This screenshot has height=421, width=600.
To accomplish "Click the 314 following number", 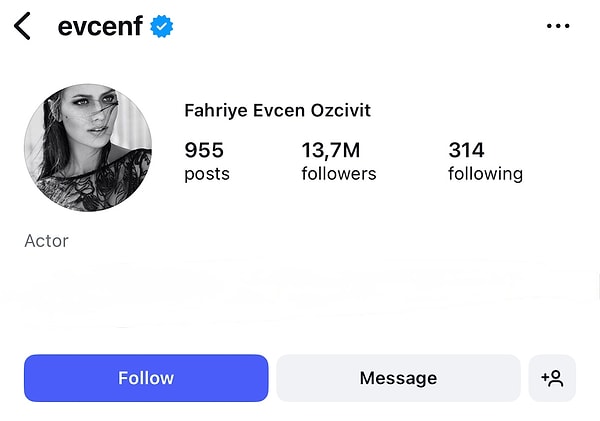I will tap(466, 150).
